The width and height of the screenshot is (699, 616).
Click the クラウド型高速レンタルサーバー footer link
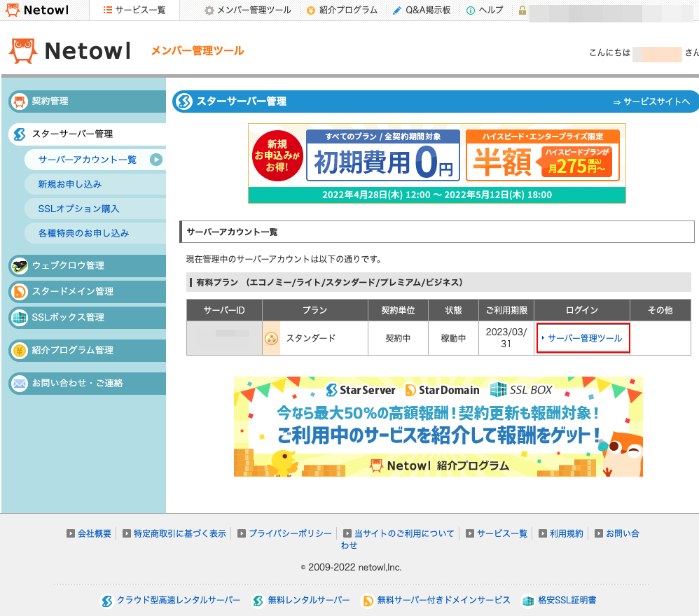pyautogui.click(x=179, y=601)
